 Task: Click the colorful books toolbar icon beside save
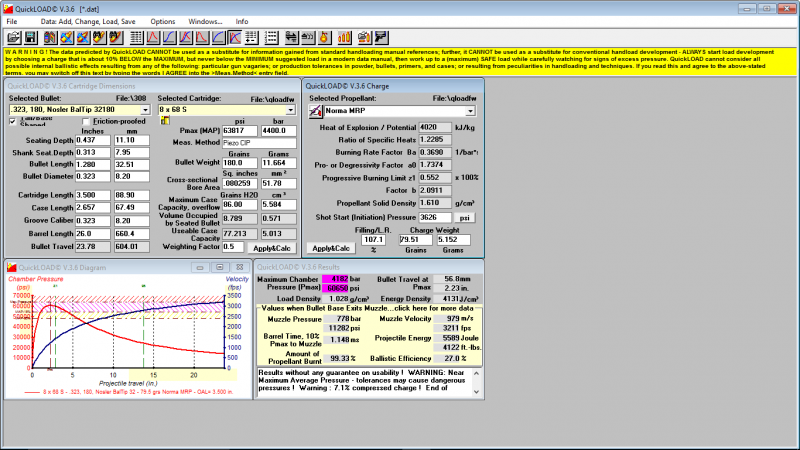click(x=50, y=37)
